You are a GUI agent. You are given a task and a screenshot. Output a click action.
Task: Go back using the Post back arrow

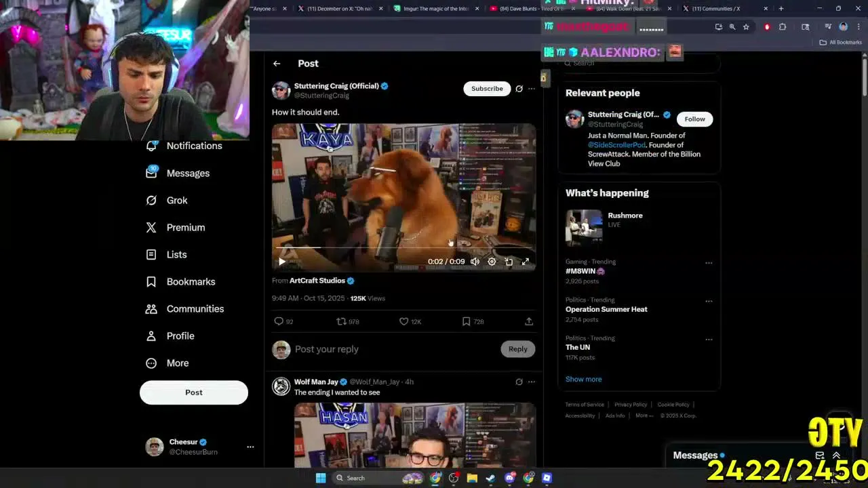click(277, 64)
